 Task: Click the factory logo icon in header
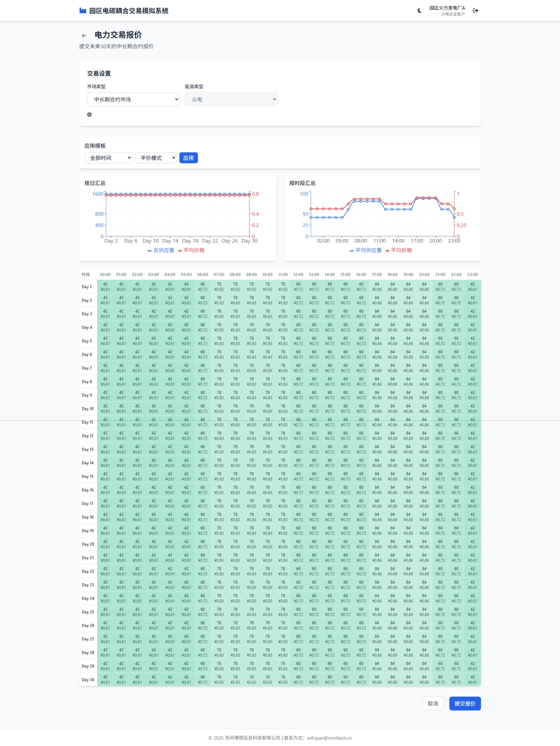coord(83,11)
